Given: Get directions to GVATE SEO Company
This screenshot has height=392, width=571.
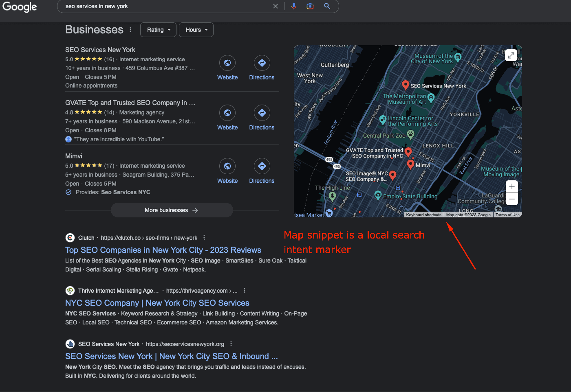Looking at the screenshot, I should pos(262,118).
